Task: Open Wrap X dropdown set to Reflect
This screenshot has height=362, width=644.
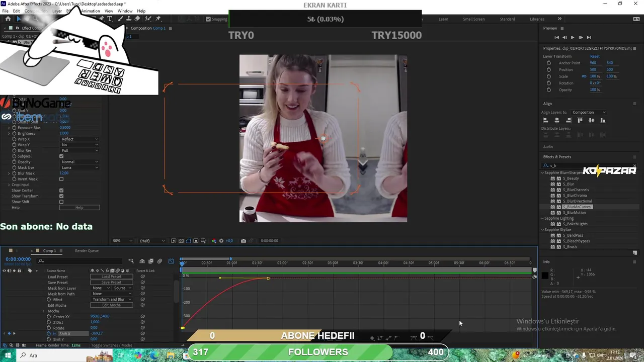Action: point(79,139)
